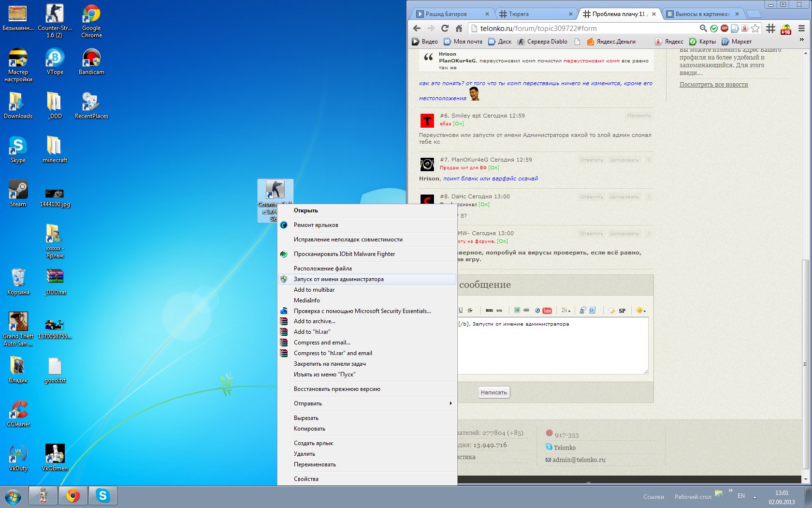Open Посмотреть все новости link

[x=713, y=85]
